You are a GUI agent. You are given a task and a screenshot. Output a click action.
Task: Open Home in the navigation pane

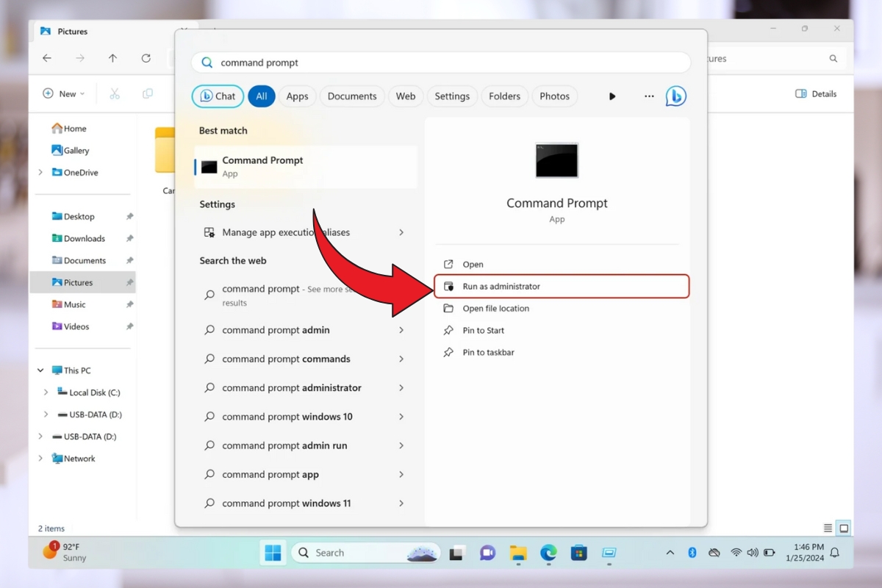69,129
